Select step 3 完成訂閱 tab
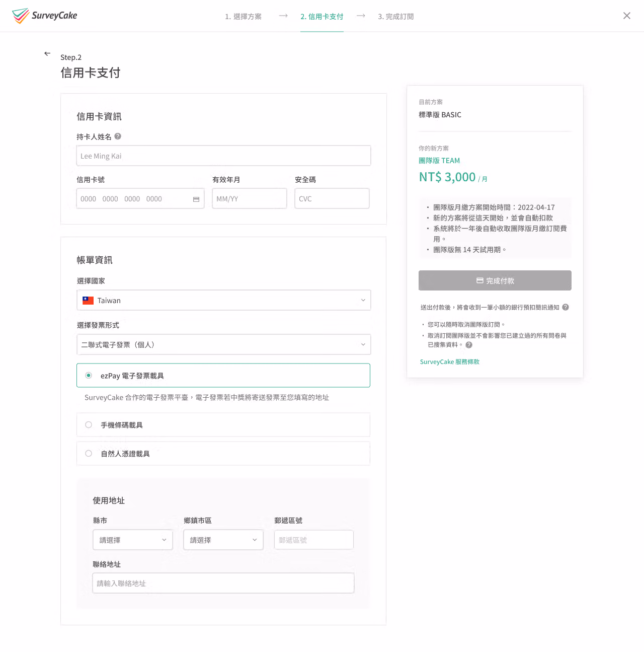This screenshot has height=652, width=644. (x=396, y=17)
